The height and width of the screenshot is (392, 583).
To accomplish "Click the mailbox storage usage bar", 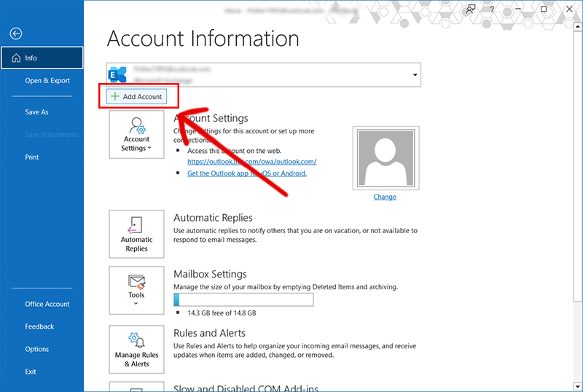I will (243, 299).
